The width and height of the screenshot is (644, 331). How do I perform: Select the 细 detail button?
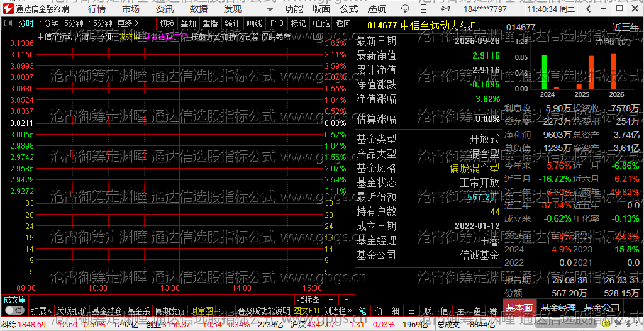coord(395,310)
